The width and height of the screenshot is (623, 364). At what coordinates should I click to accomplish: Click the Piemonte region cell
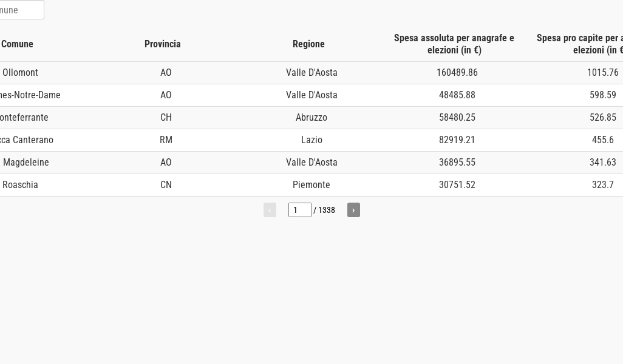(311, 185)
